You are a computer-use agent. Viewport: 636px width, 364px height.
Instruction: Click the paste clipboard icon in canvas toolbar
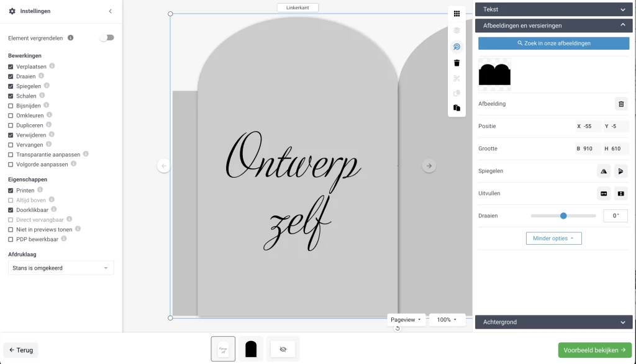coord(457,108)
